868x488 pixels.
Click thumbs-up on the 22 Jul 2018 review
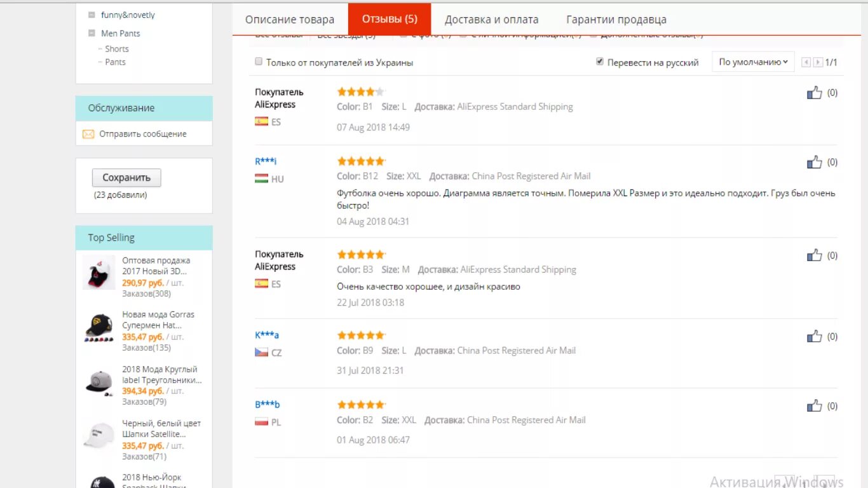coord(814,255)
